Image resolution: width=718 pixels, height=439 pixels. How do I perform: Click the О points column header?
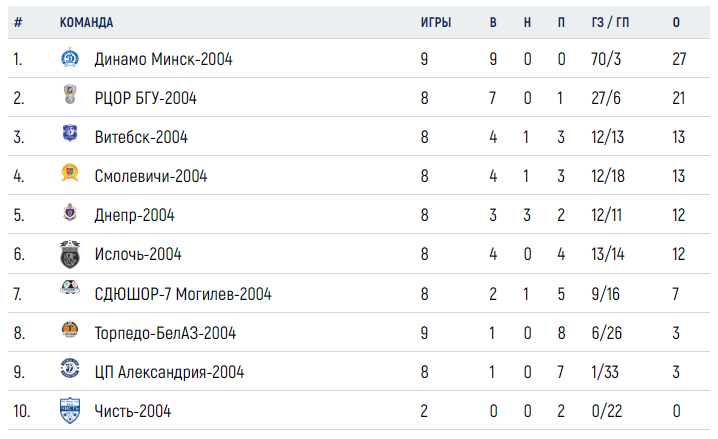pos(676,22)
